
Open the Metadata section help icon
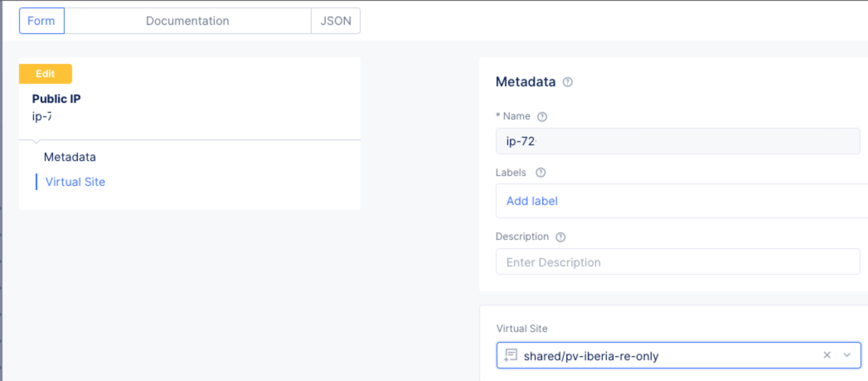[567, 82]
